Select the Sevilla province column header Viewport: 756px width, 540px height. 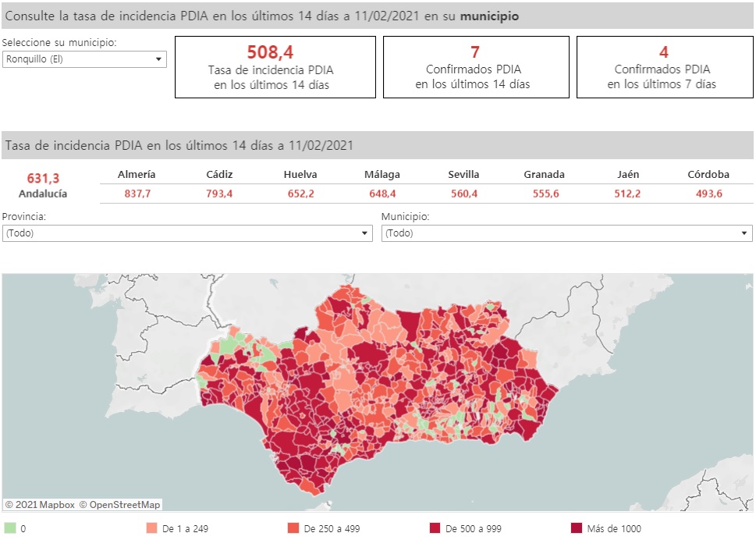[x=463, y=175]
